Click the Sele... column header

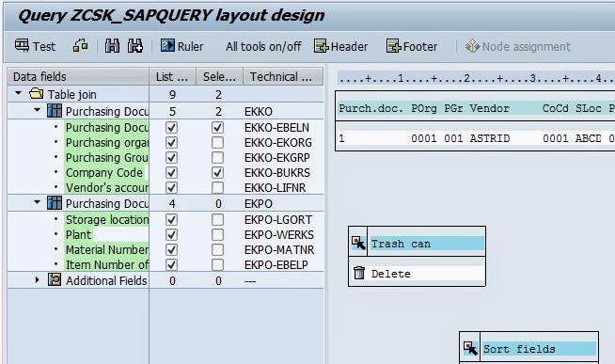pyautogui.click(x=220, y=76)
